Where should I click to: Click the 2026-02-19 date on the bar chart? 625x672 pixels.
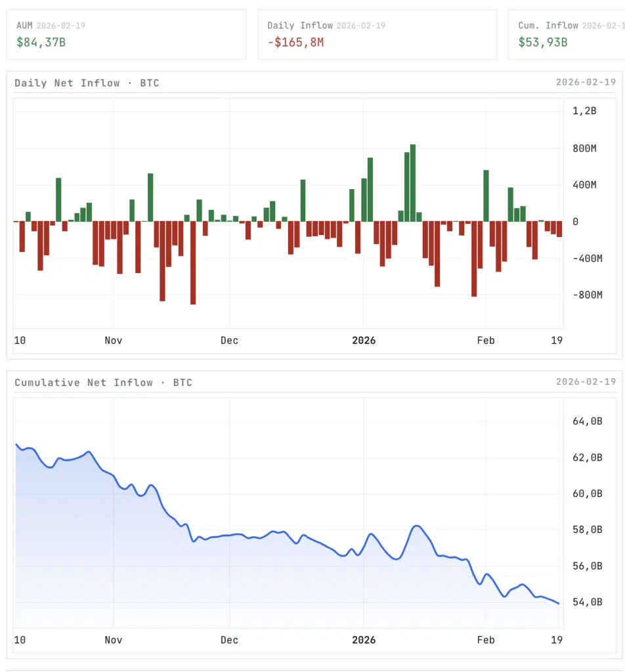pos(586,82)
